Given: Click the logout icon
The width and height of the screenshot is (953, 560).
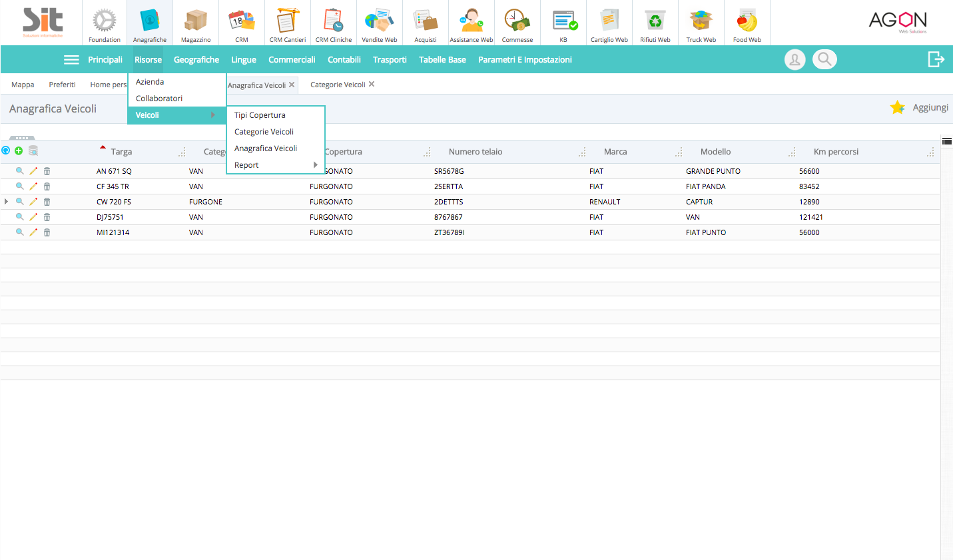Looking at the screenshot, I should point(936,59).
